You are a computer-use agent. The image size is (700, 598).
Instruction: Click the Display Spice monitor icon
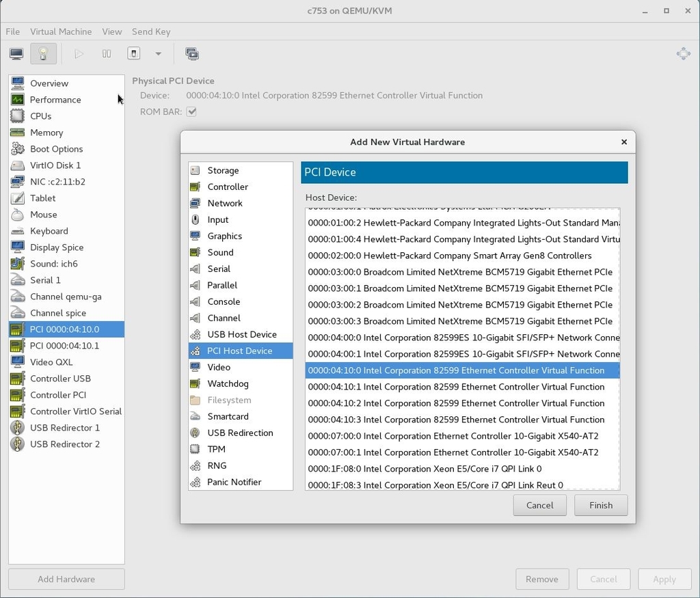point(17,247)
